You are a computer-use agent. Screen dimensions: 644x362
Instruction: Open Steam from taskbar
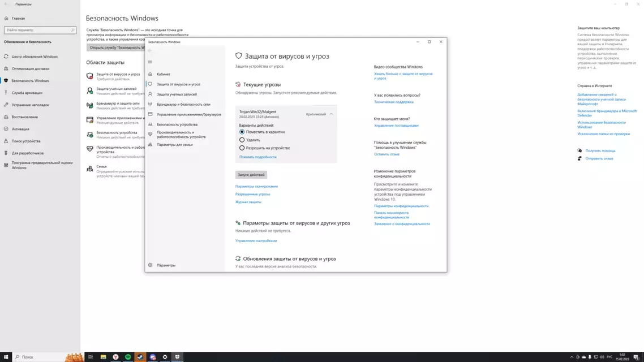(x=140, y=357)
